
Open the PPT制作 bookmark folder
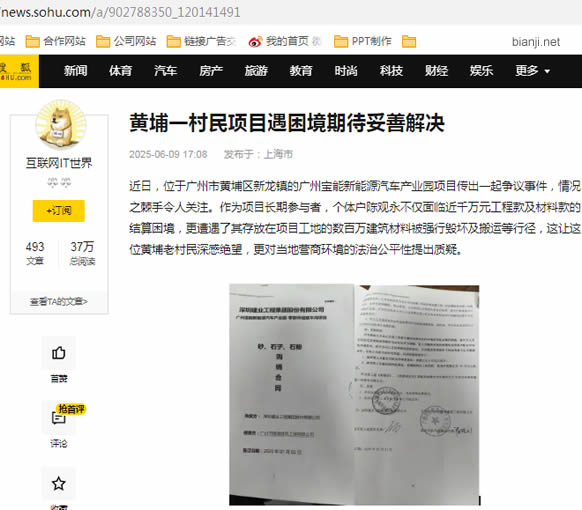pos(363,41)
